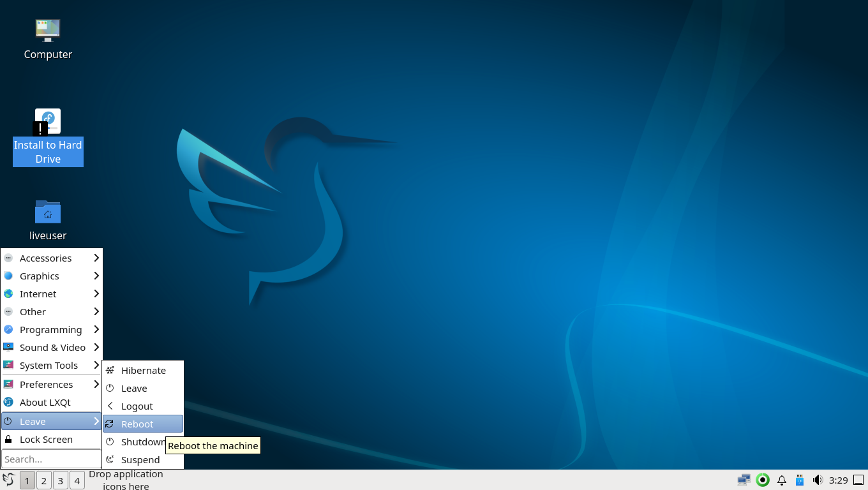Open About LXQt menu entry
868x490 pixels.
point(52,403)
